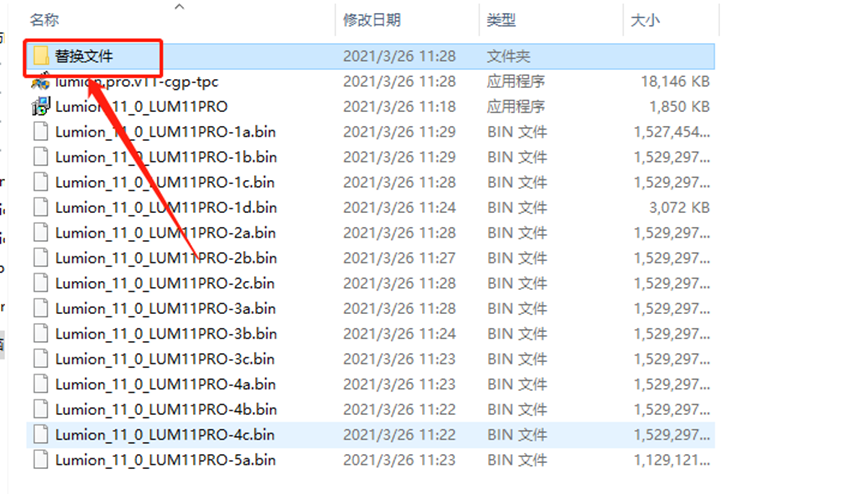This screenshot has height=494, width=865.
Task: Select Lumion_11_0_LUM11PRO-4a.bin file name
Action: pyautogui.click(x=165, y=384)
